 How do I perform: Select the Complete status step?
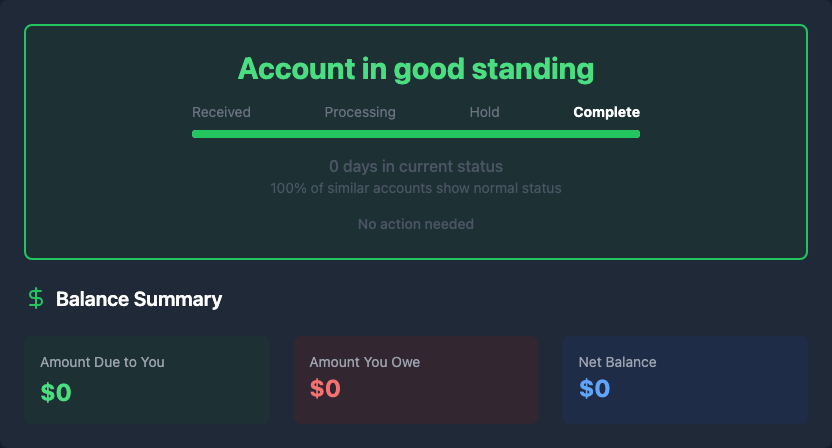click(x=606, y=112)
